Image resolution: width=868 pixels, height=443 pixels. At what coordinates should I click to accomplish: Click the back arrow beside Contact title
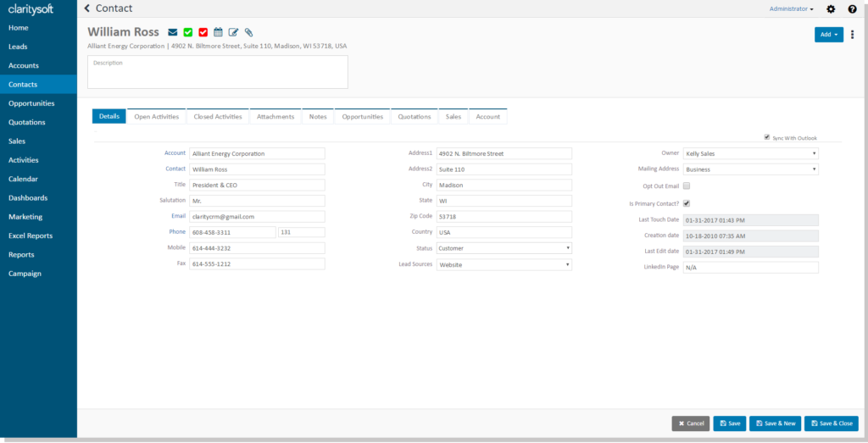87,8
